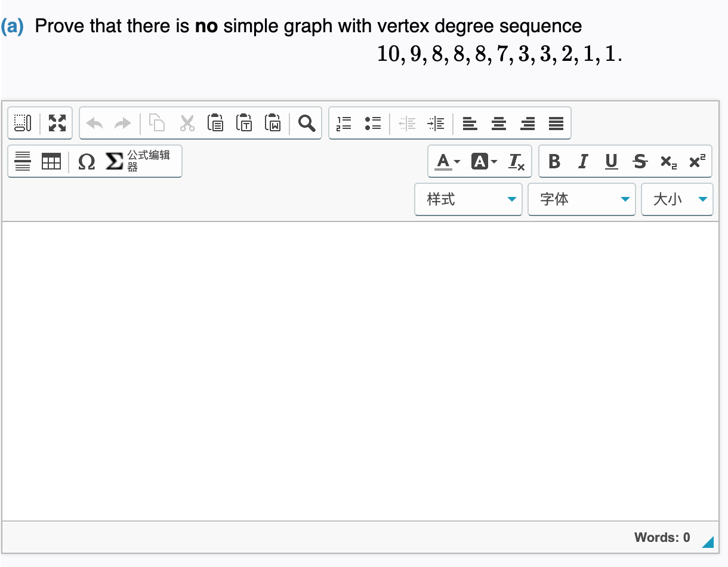The height and width of the screenshot is (567, 728).
Task: Open Find with the magnifier icon
Action: click(307, 124)
